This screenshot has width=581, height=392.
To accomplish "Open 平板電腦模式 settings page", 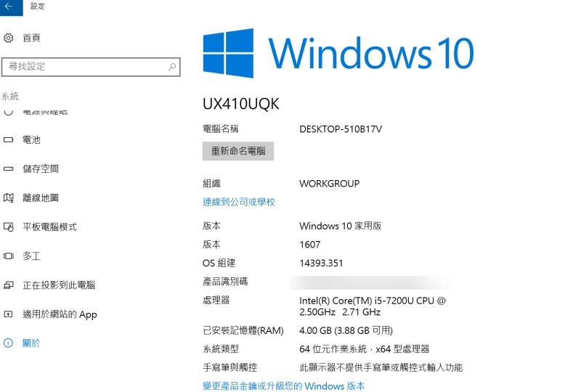I will [49, 226].
